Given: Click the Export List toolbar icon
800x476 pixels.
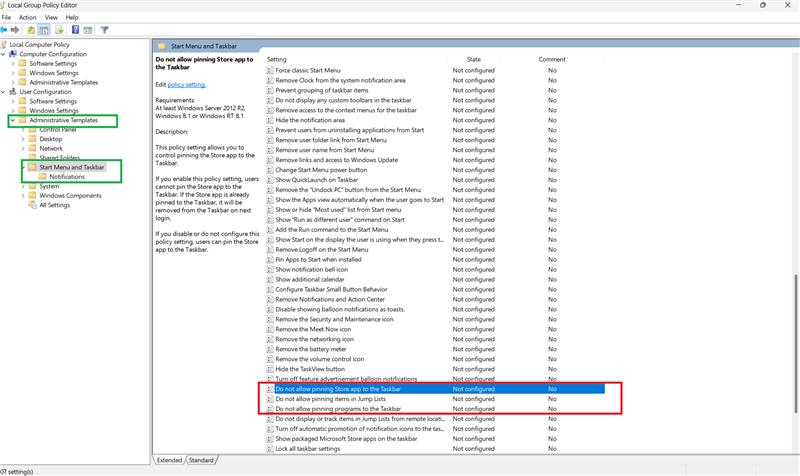Looking at the screenshot, I should point(59,30).
